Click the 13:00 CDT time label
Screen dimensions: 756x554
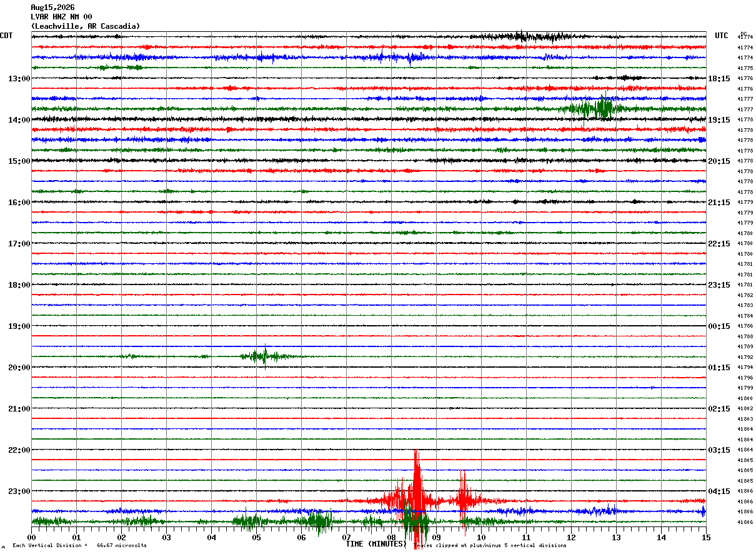[19, 79]
